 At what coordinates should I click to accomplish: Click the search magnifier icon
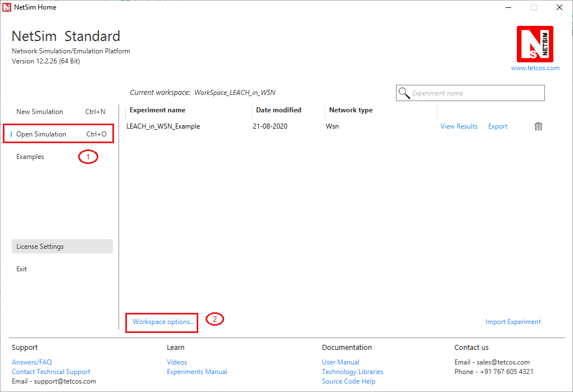click(404, 93)
